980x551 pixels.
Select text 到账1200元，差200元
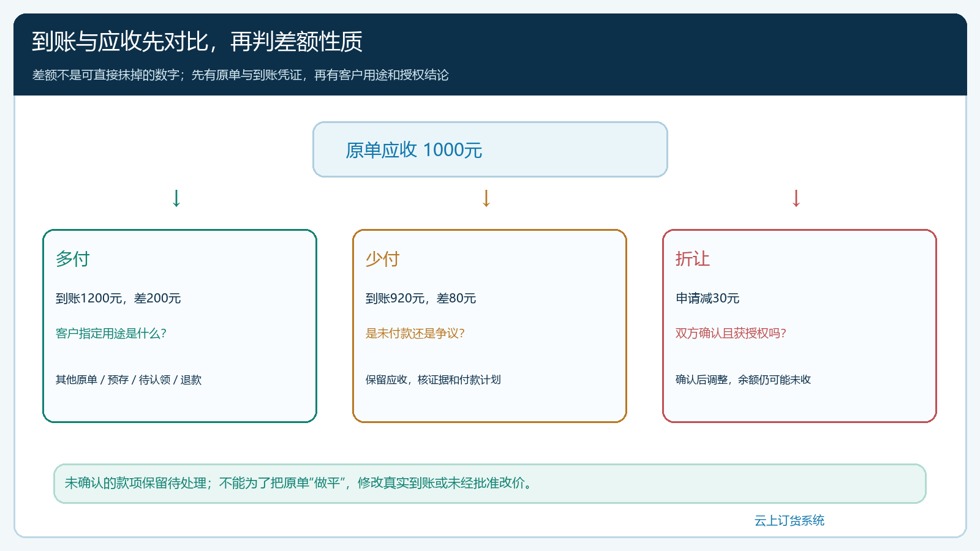click(118, 298)
